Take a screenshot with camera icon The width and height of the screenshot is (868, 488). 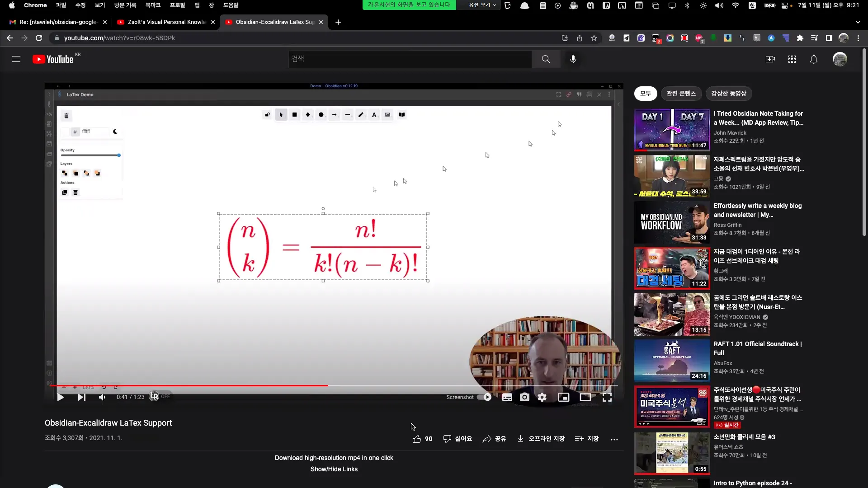coord(524,397)
